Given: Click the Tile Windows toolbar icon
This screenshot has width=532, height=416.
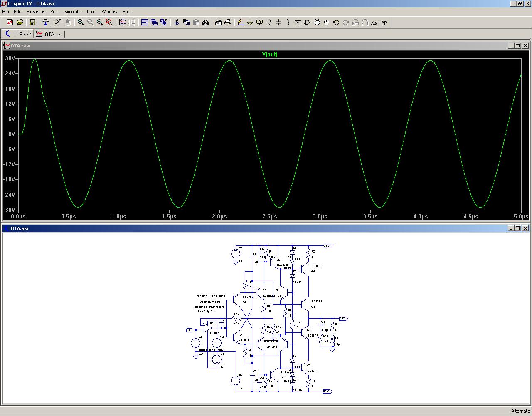Looking at the screenshot, I should pyautogui.click(x=145, y=22).
